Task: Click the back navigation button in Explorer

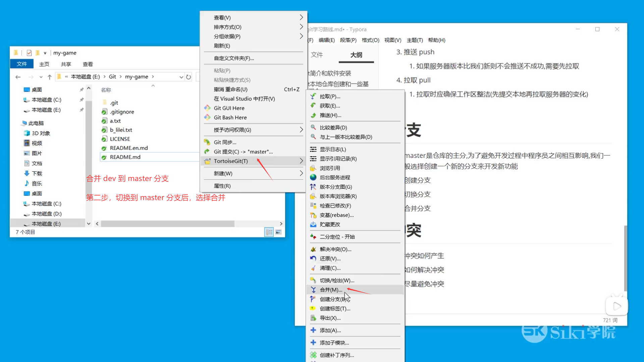Action: [18, 77]
